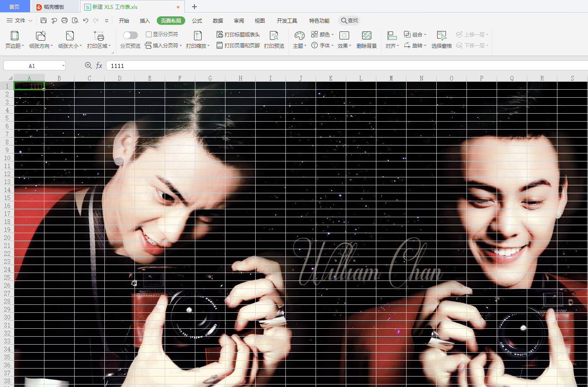
Task: Select cell A1 containing 1111
Action: tap(29, 86)
